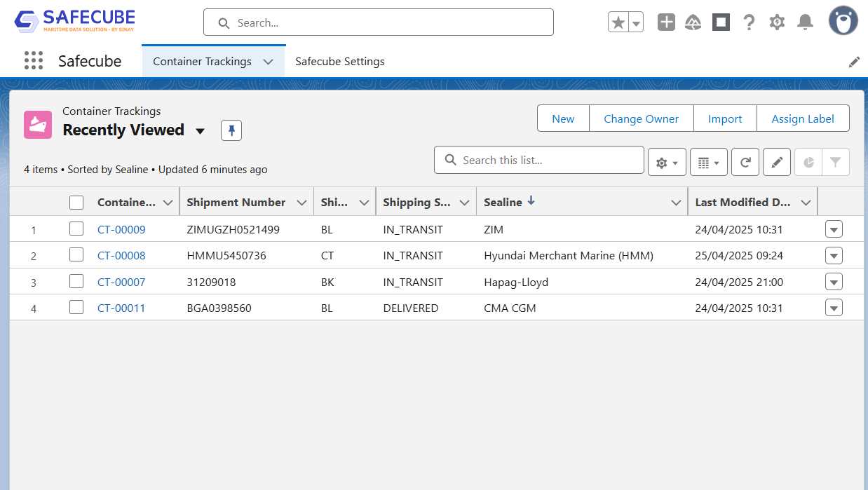Click the Favorites star icon
The image size is (868, 490).
(618, 22)
